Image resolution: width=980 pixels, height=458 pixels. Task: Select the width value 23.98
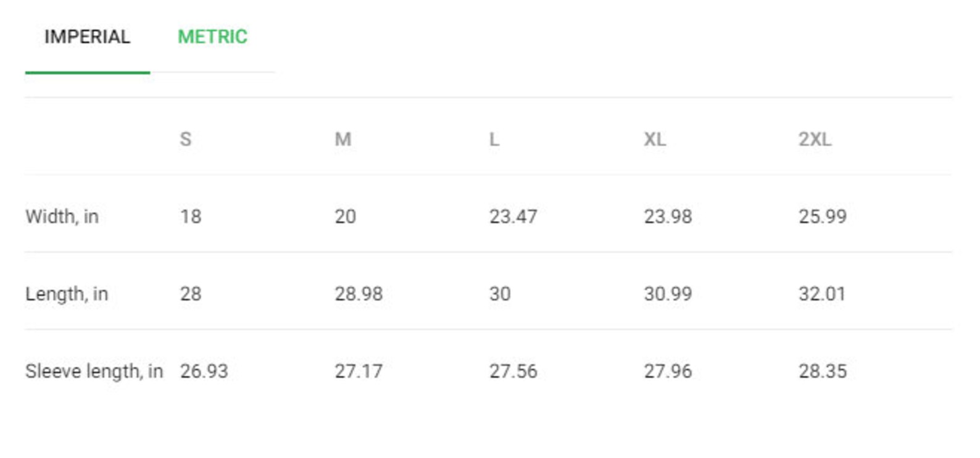pos(668,217)
